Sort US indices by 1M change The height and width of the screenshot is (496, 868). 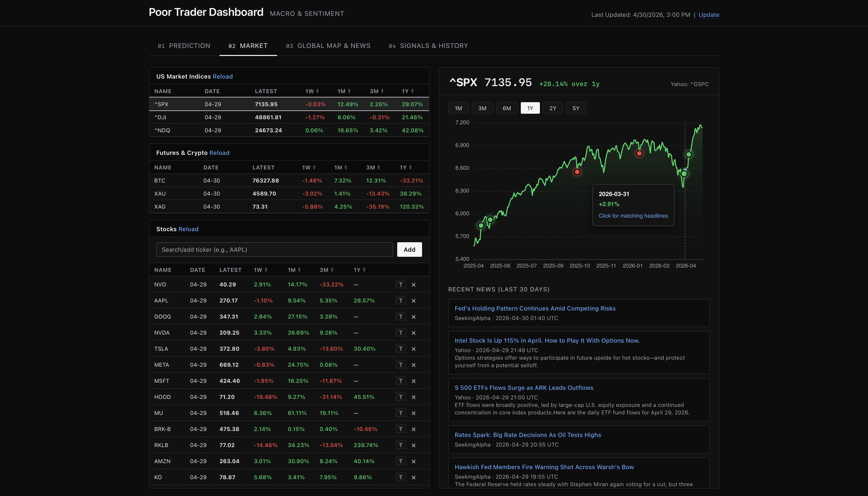[344, 91]
